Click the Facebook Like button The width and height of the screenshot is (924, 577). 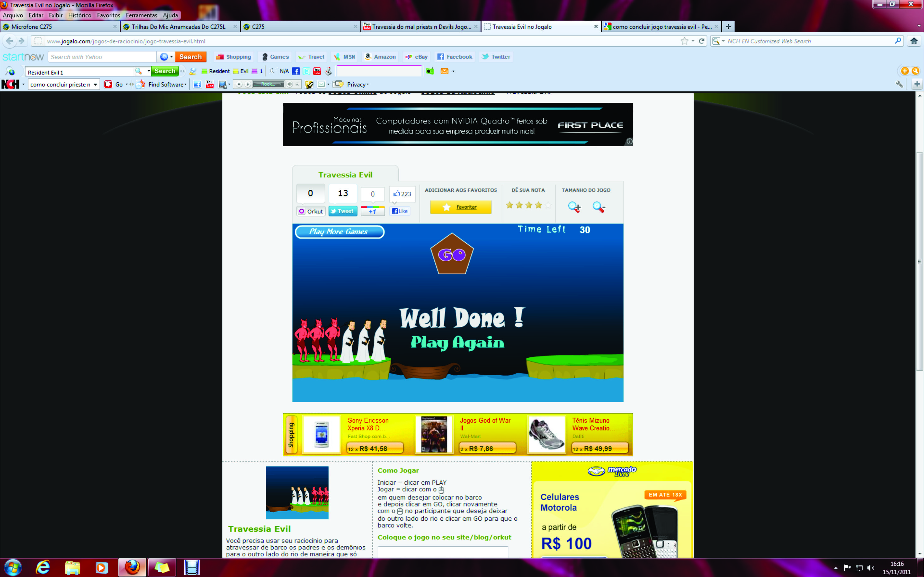pyautogui.click(x=400, y=211)
